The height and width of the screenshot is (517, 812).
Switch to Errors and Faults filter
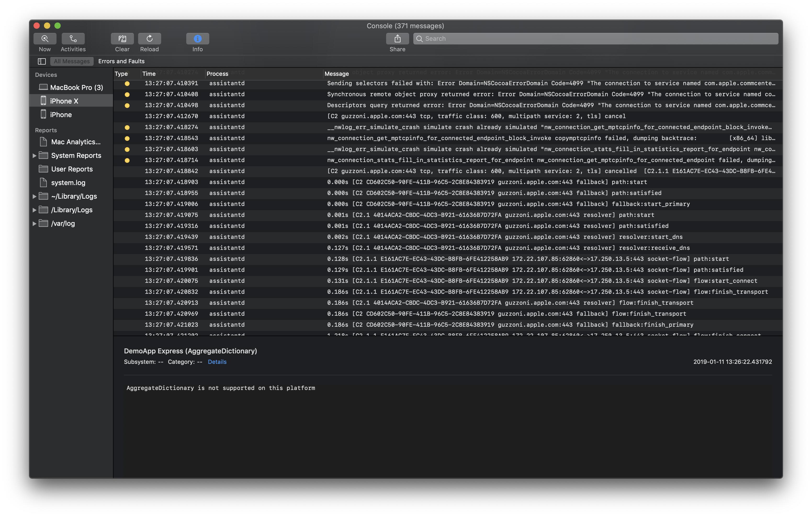(x=121, y=61)
